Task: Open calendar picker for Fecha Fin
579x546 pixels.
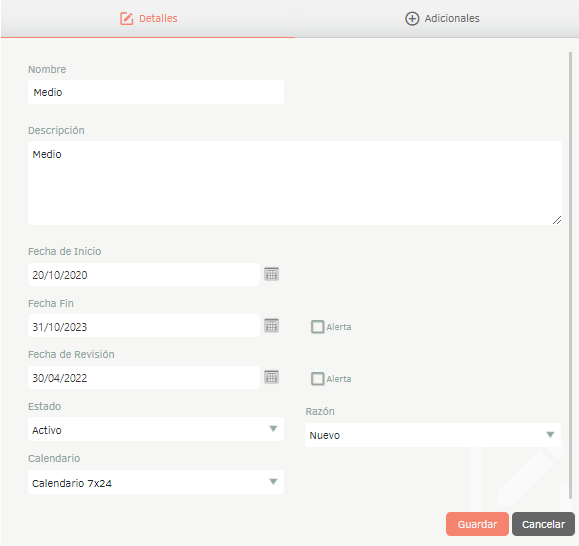Action: point(271,326)
